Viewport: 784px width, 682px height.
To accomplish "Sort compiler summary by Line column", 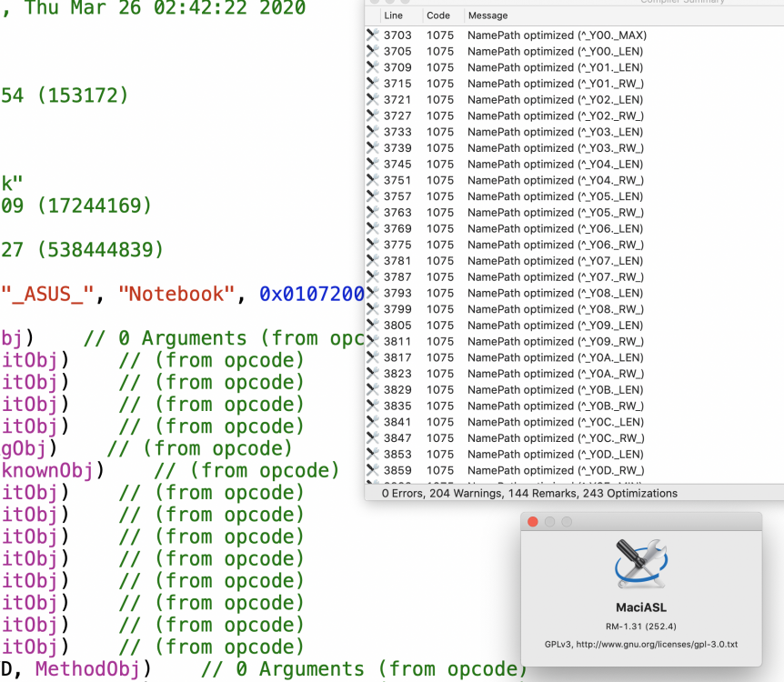I will click(394, 15).
